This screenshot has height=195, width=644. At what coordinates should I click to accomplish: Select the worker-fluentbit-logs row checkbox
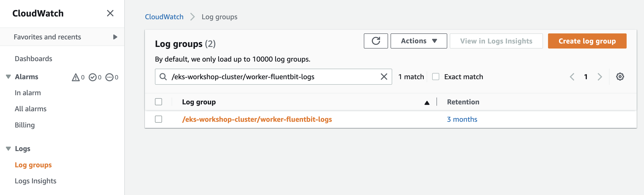pos(159,119)
